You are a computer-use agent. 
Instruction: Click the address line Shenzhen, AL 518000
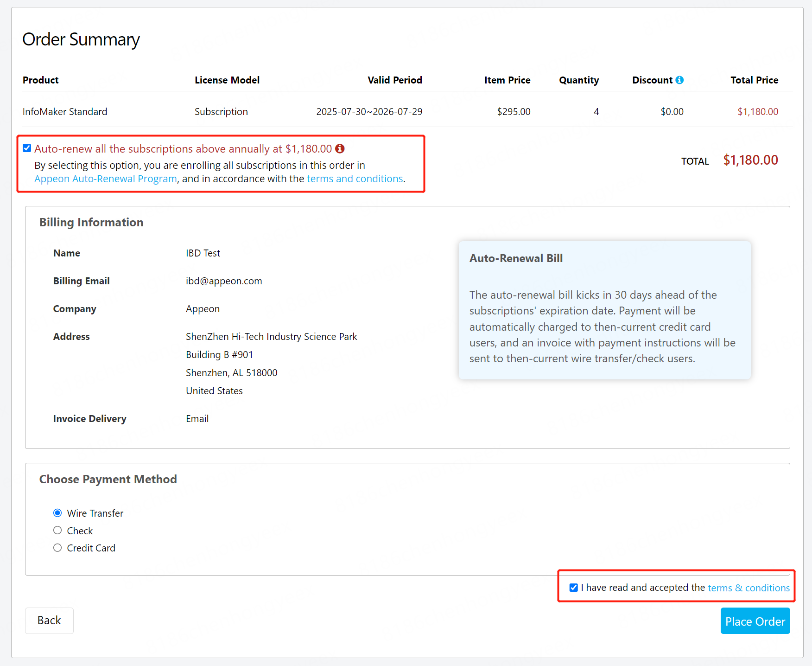click(232, 373)
